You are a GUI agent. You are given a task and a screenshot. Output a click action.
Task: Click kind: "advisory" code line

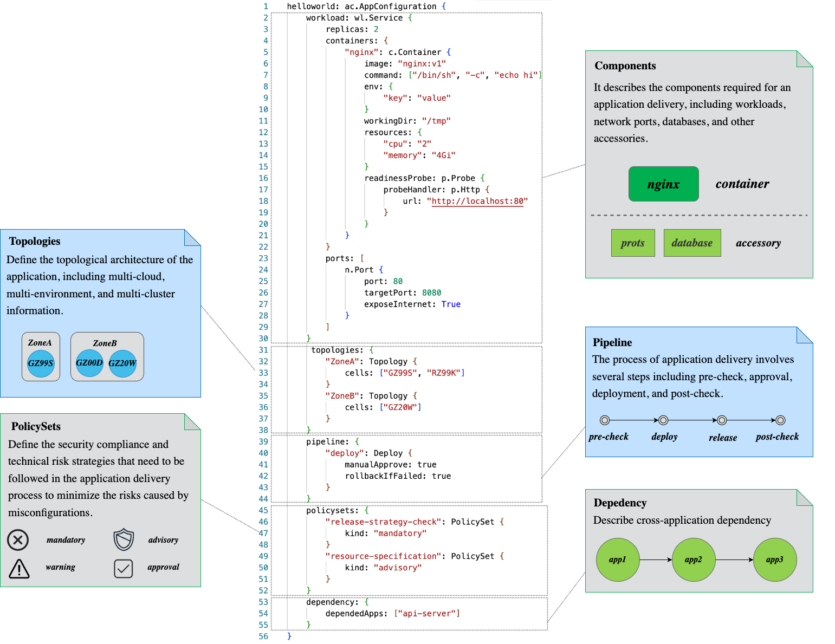(x=383, y=568)
